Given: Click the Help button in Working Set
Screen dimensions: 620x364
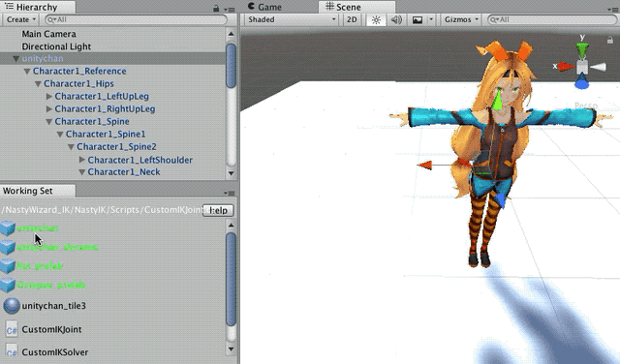Looking at the screenshot, I should [x=218, y=210].
